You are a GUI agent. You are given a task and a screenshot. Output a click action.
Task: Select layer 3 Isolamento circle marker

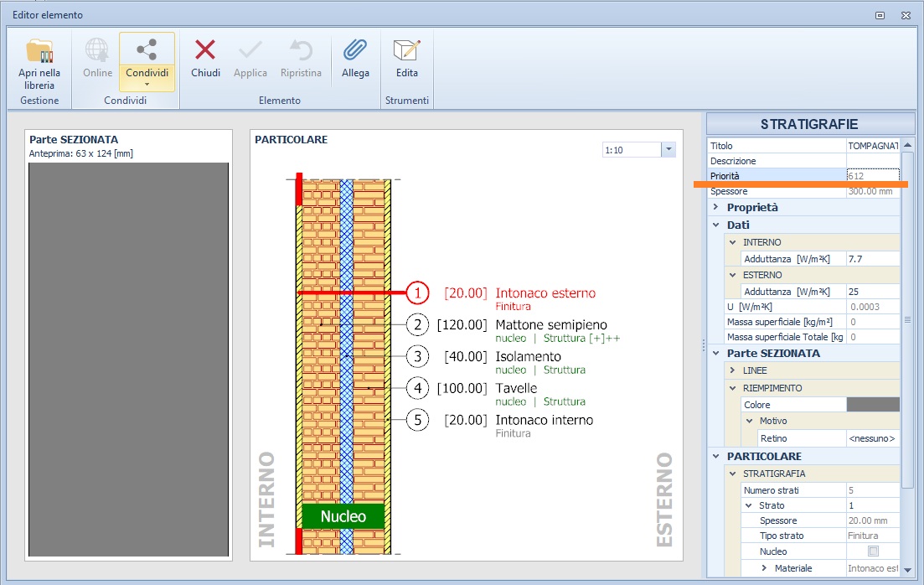point(417,357)
